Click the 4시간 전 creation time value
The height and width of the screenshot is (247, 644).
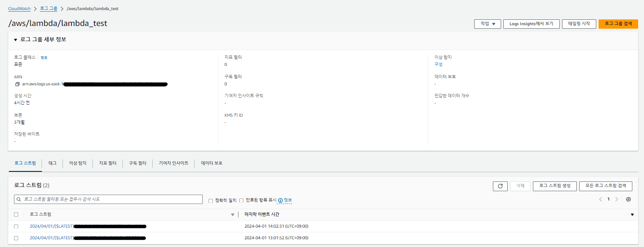22,103
